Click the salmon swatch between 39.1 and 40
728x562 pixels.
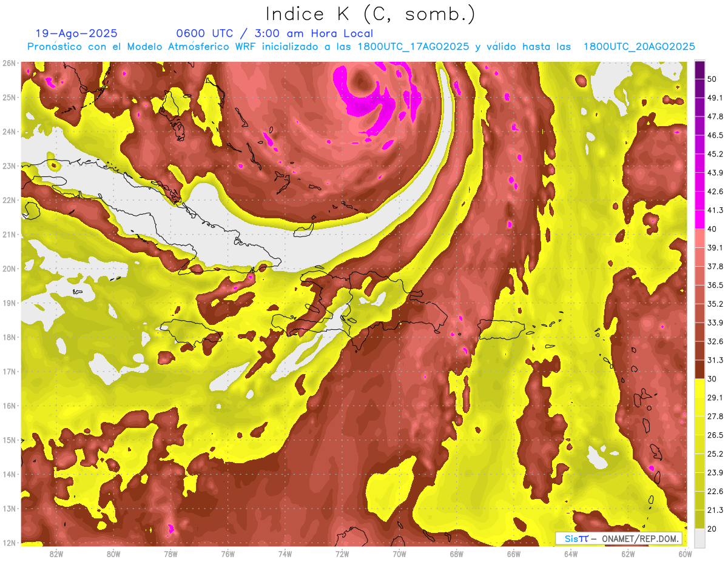[x=699, y=238]
